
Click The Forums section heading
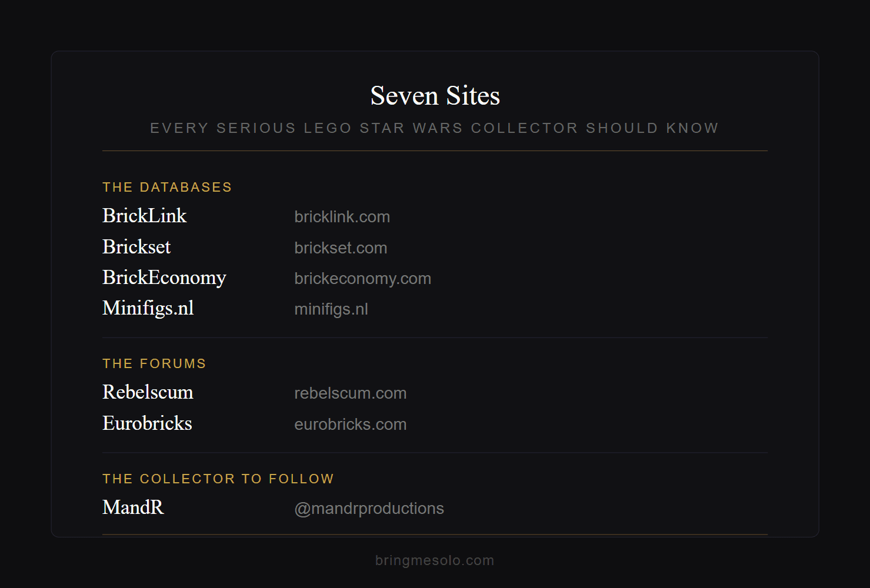(154, 363)
